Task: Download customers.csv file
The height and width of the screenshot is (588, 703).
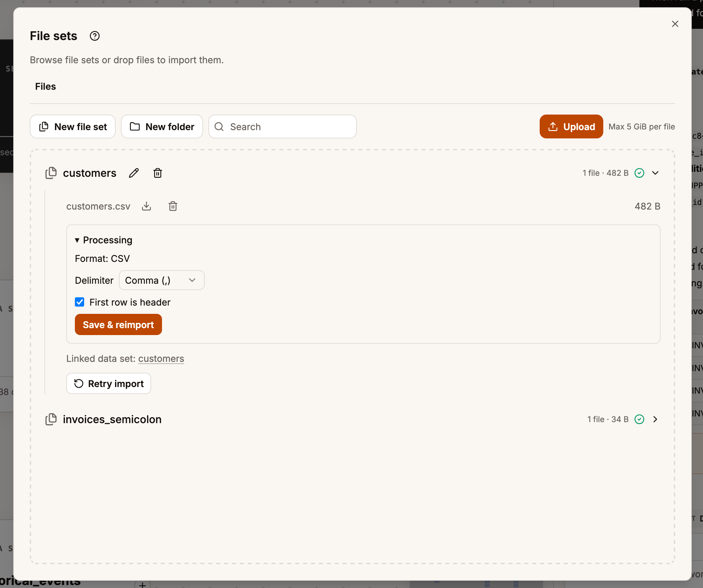Action: 146,206
